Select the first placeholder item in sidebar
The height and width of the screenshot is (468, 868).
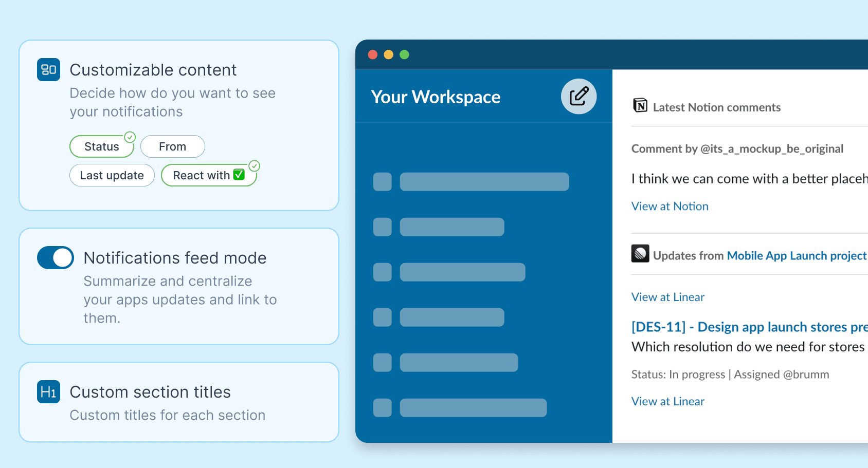[471, 182]
